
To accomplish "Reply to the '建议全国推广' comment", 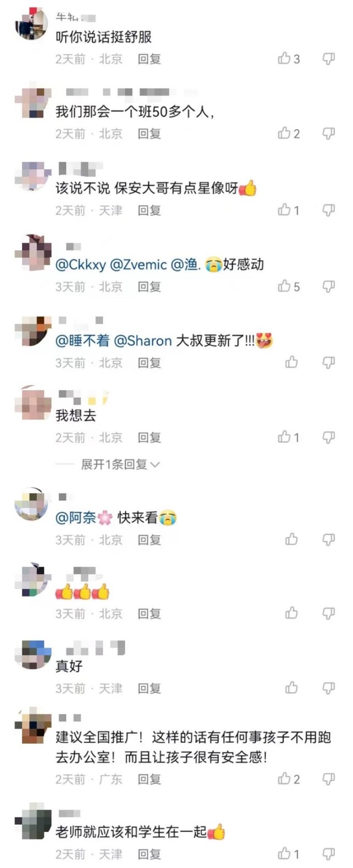I will pyautogui.click(x=149, y=779).
